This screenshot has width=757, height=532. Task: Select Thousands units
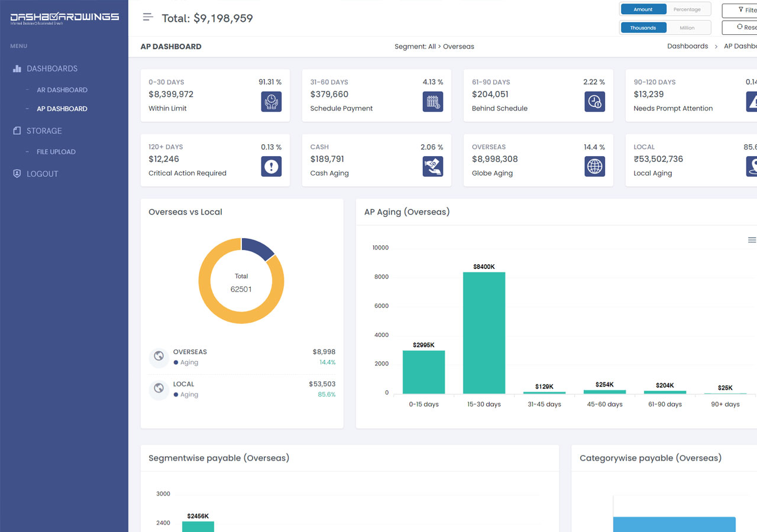[643, 28]
